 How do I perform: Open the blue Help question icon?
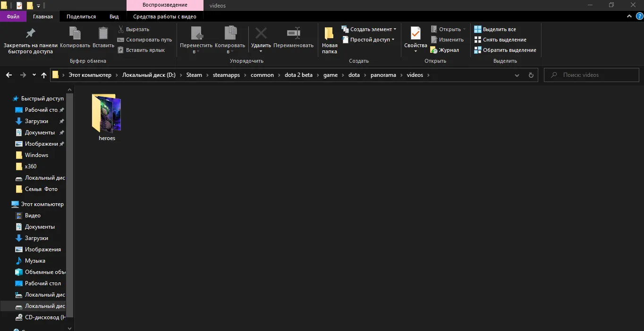pyautogui.click(x=639, y=17)
